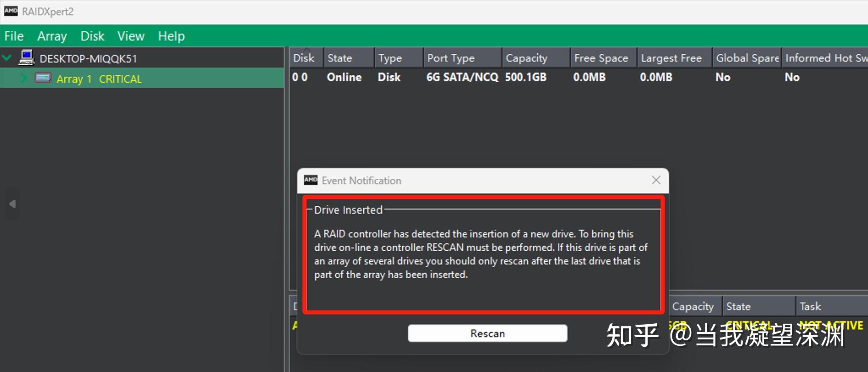
Task: Click the AMD logo in Event Notification dialog
Action: [x=311, y=180]
